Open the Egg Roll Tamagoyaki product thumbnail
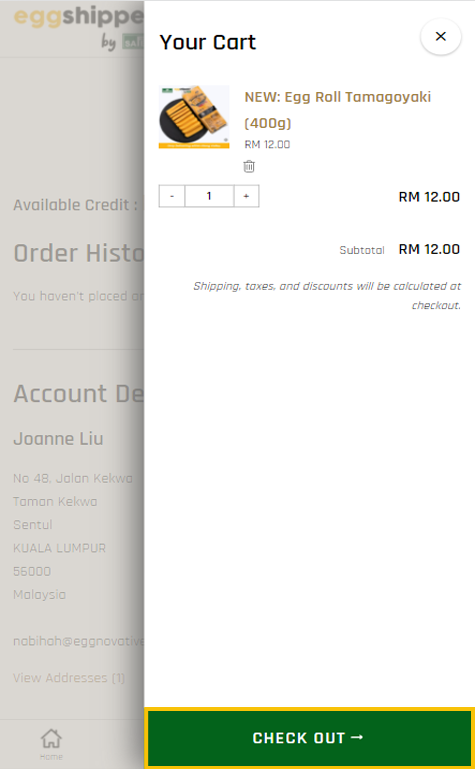Image resolution: width=475 pixels, height=769 pixels. pyautogui.click(x=194, y=117)
